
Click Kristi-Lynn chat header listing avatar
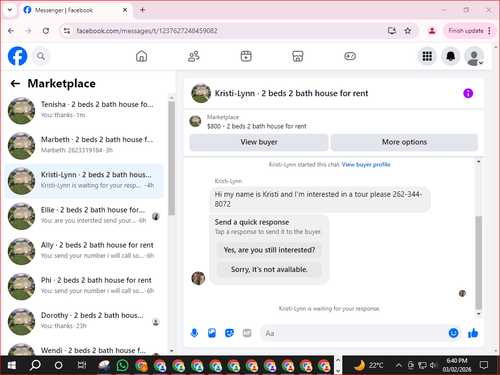click(201, 93)
